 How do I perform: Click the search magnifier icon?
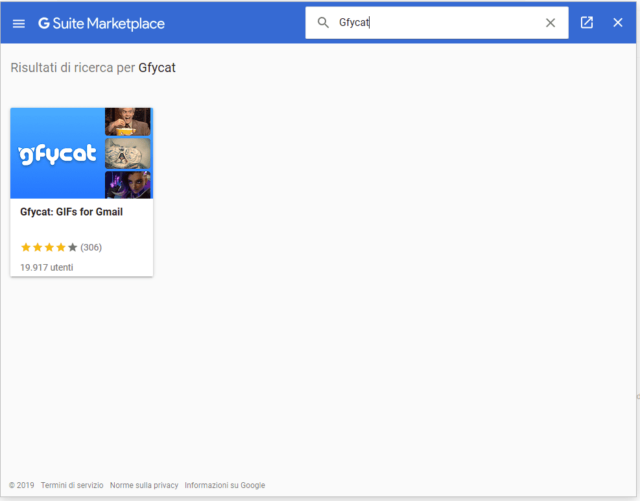323,22
